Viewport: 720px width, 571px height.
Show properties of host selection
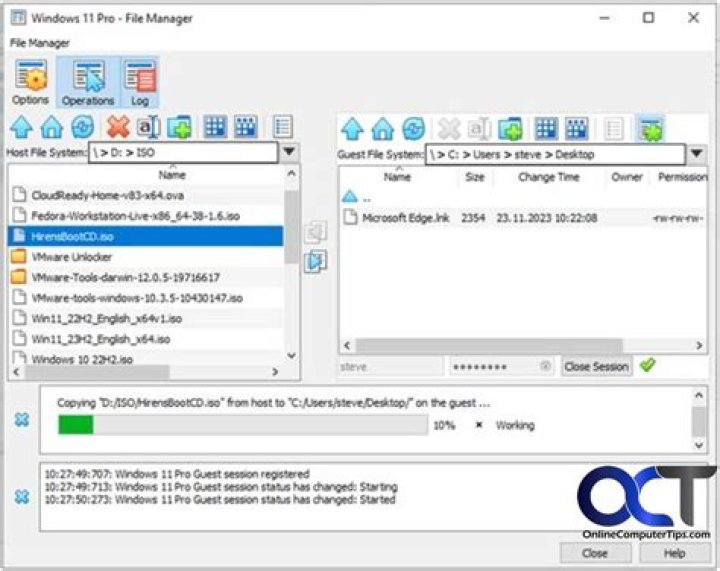(x=282, y=127)
